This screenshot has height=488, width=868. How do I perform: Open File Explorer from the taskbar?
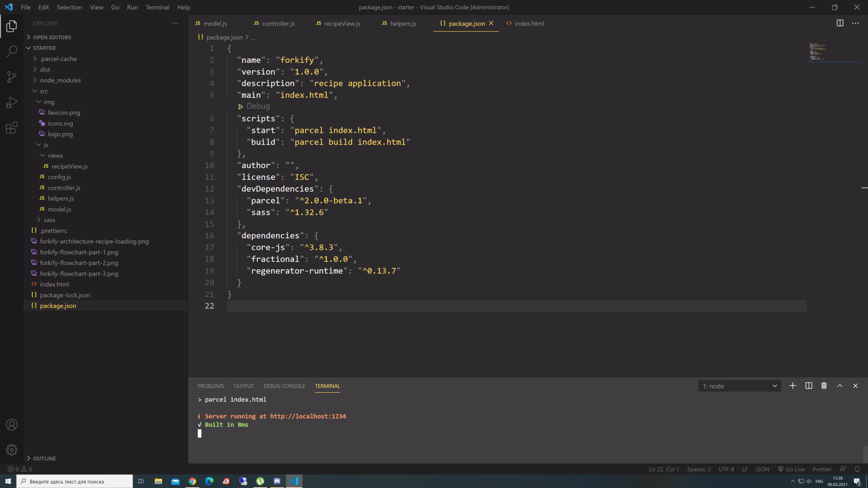coord(158,481)
